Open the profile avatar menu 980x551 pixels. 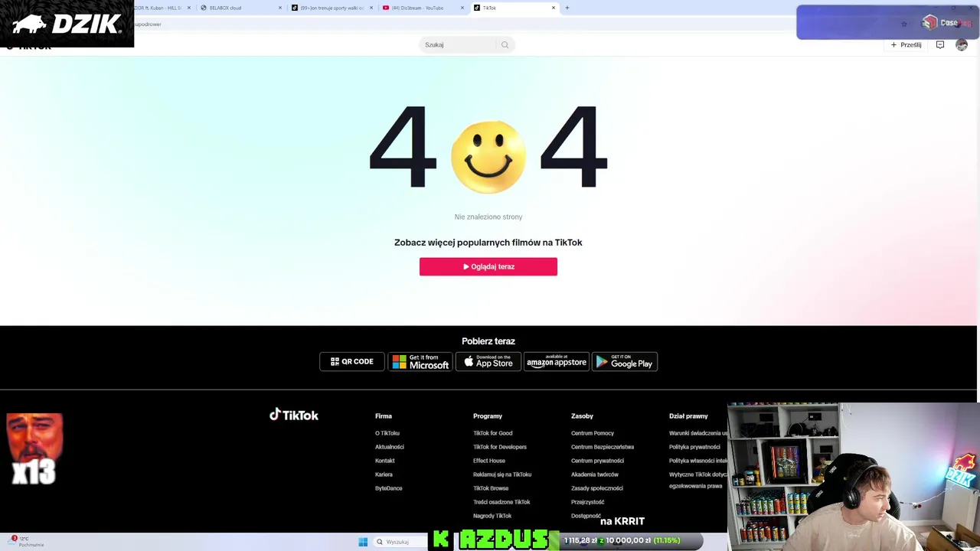962,45
